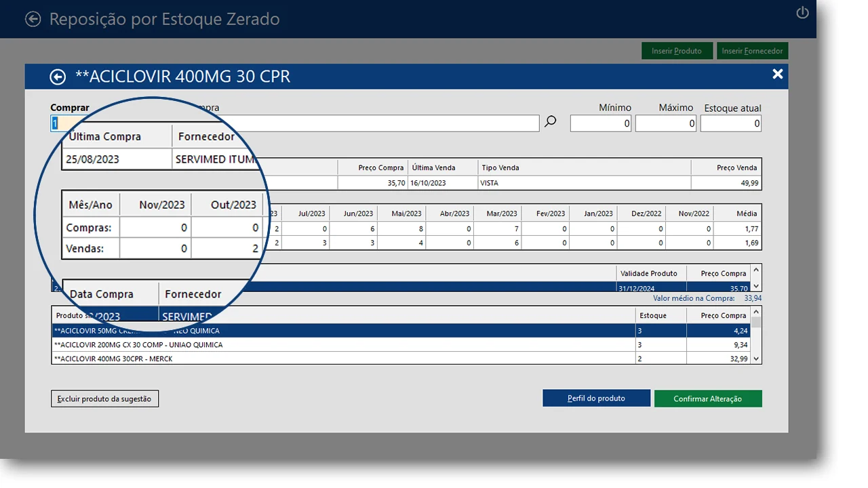Select the highlighted ACICLOVIR 50MG NEO QUIMICA row

click(401, 331)
